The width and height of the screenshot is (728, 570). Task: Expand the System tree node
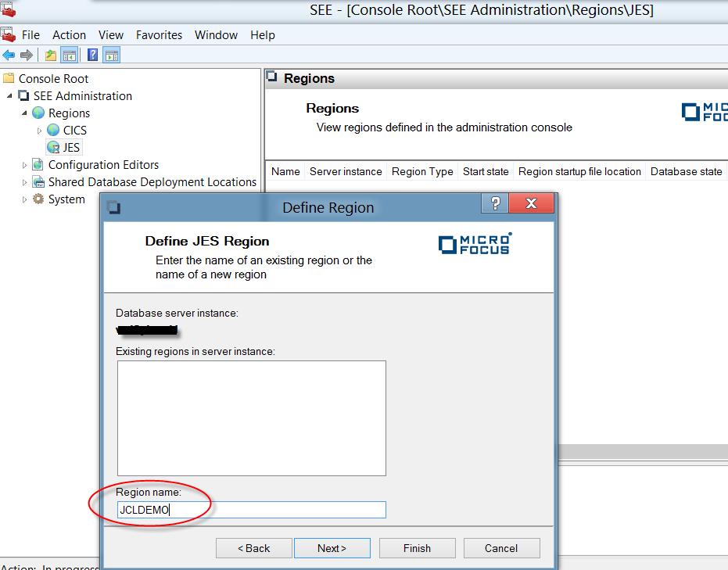24,199
